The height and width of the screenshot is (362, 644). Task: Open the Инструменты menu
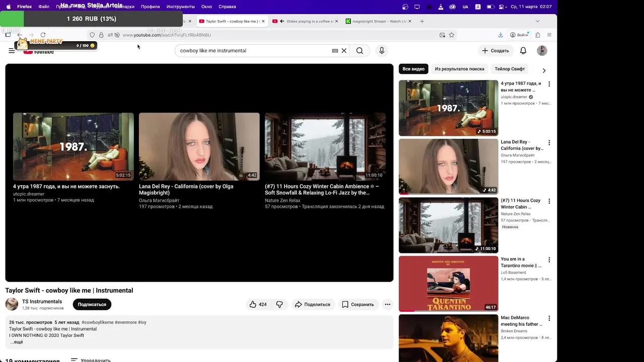pos(181,7)
